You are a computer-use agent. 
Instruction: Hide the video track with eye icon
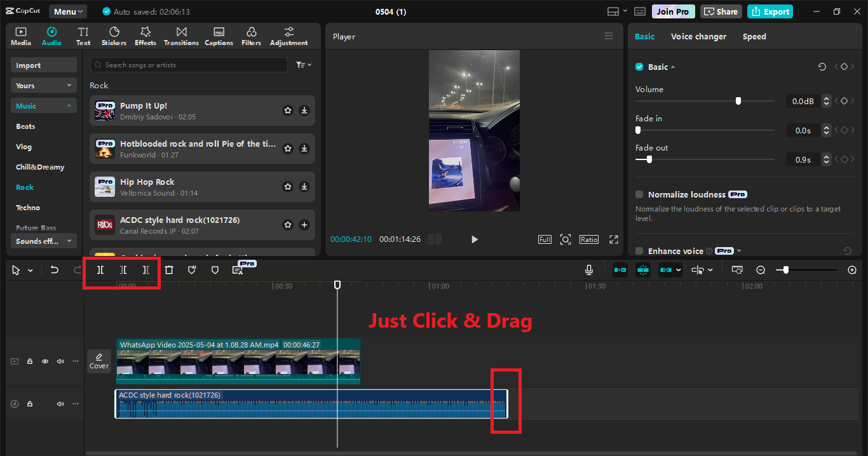click(x=45, y=361)
